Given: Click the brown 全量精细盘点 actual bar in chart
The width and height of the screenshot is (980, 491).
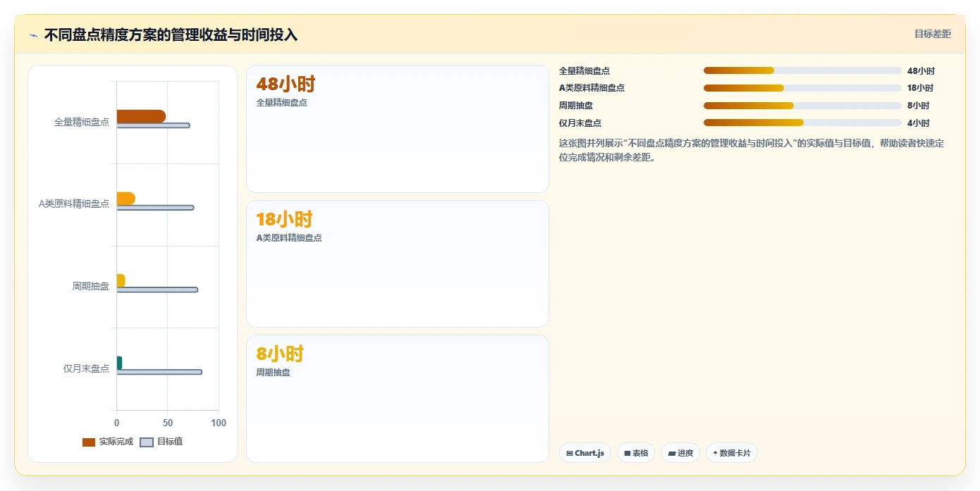Looking at the screenshot, I should [x=141, y=116].
